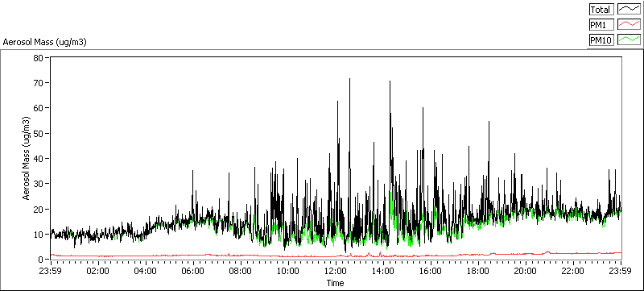Click the 04:00 time axis value
644x291 pixels.
point(146,271)
